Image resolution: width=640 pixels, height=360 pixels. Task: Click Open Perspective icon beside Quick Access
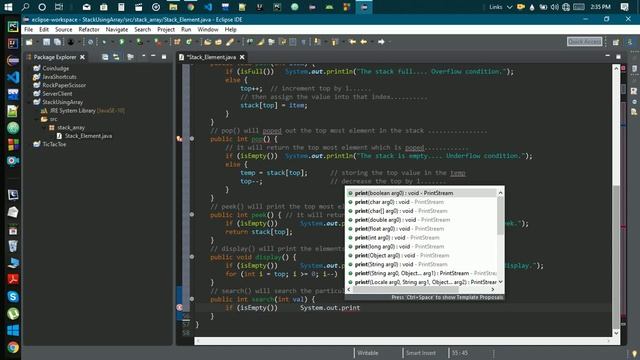click(616, 42)
